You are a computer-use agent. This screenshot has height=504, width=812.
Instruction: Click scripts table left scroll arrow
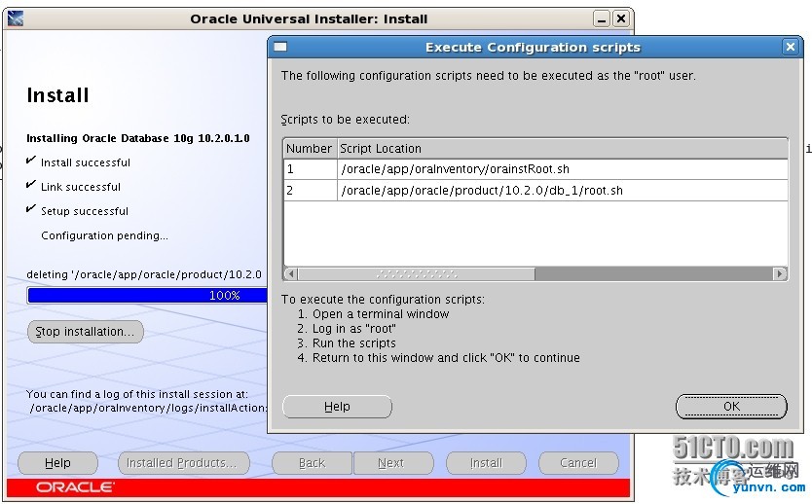coord(291,273)
